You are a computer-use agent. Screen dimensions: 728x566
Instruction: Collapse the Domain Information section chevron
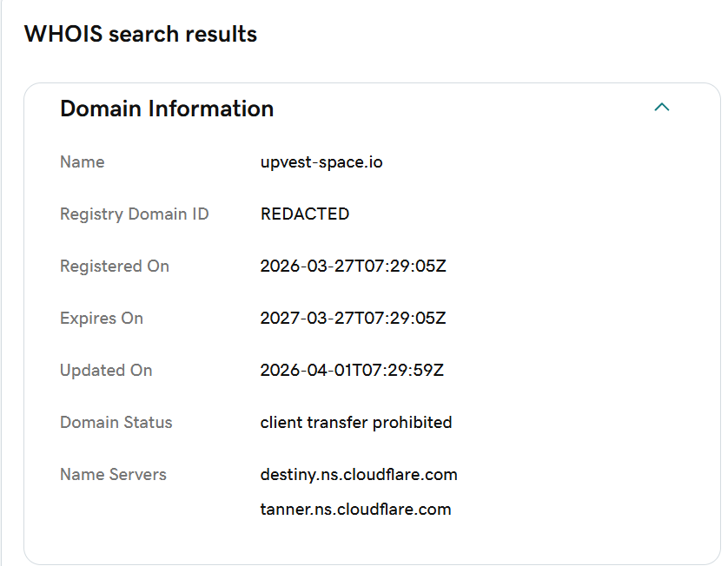click(x=662, y=108)
